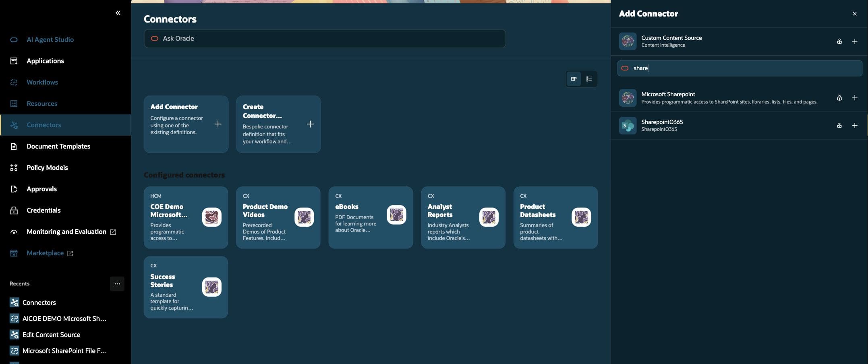Click the Ask Oracle search field
The height and width of the screenshot is (364, 868).
pos(325,39)
